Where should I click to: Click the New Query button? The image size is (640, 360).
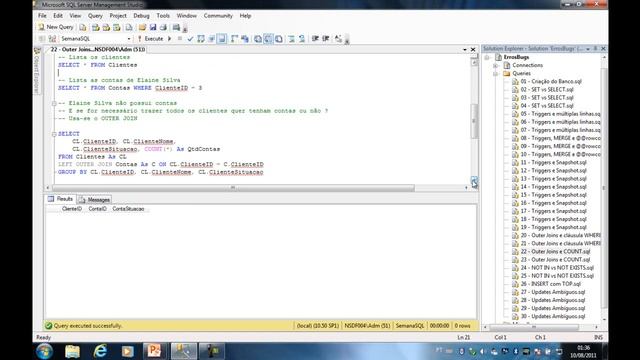point(56,27)
